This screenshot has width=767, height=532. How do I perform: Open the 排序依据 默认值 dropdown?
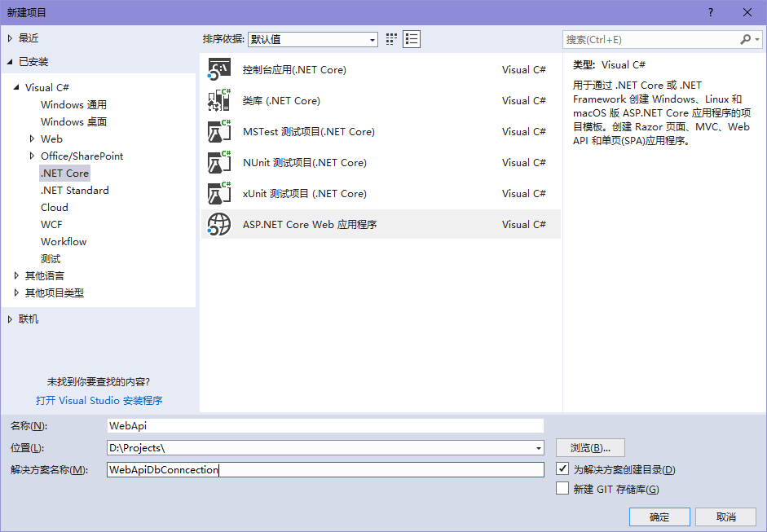click(x=312, y=40)
